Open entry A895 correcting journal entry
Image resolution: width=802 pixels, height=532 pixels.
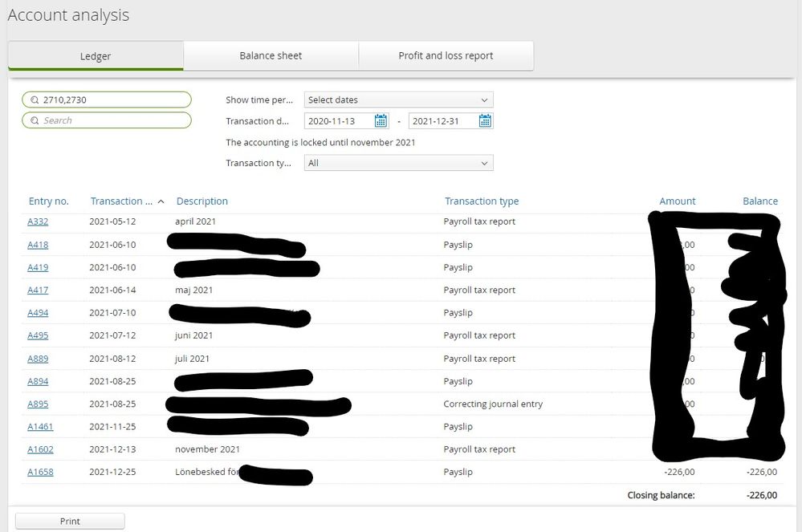38,404
